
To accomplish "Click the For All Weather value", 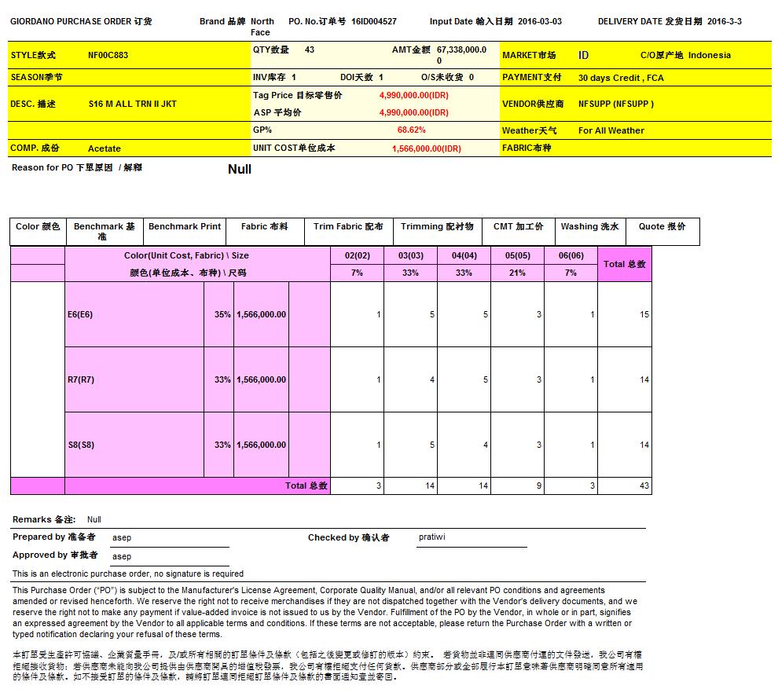I will tap(611, 131).
